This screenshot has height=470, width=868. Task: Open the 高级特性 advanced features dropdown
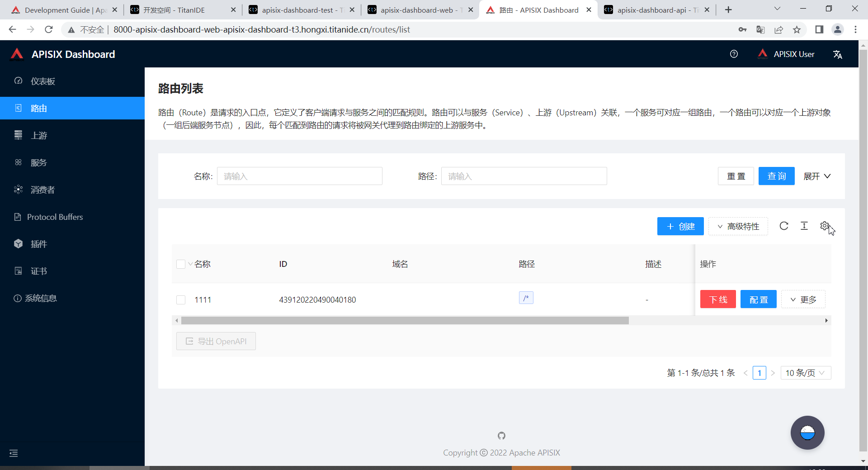[x=737, y=226]
